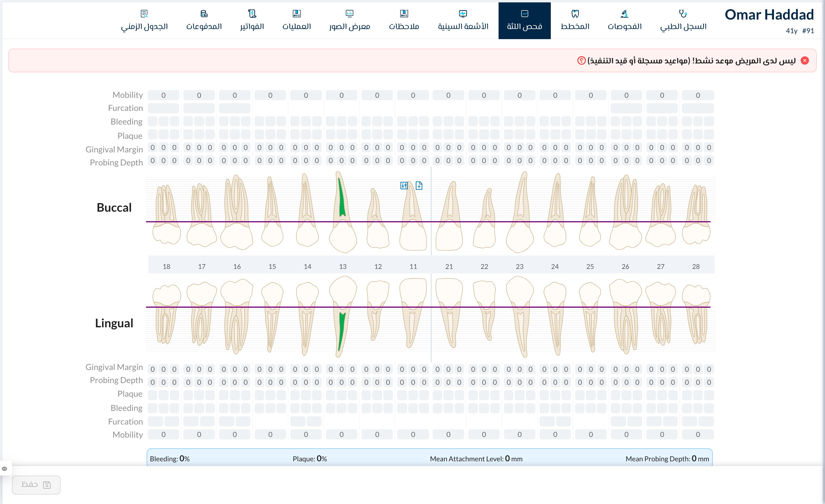Toggle last upper Plaque box for tooth 28
The width and height of the screenshot is (825, 504).
pyautogui.click(x=709, y=134)
